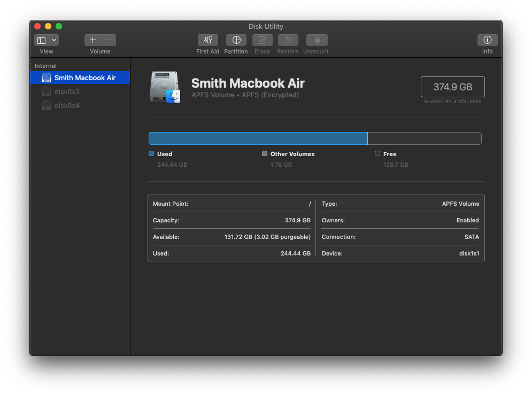532x395 pixels.
Task: Click the large hard drive Finder icon
Action: (165, 87)
